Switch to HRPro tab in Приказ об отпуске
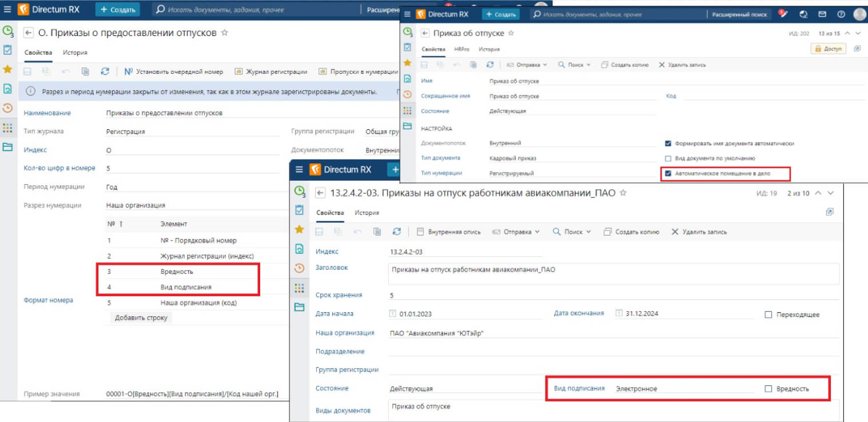The height and width of the screenshot is (422, 868). point(462,49)
